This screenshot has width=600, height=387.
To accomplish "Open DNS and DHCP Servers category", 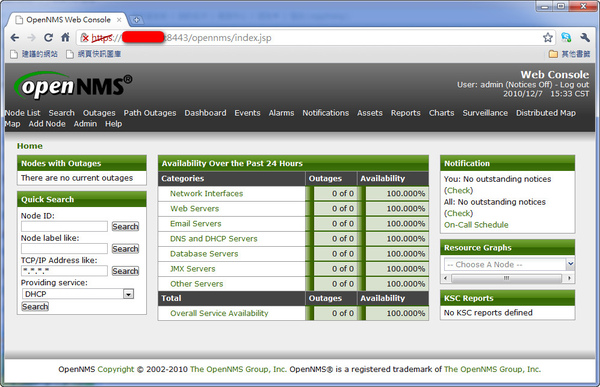I will [x=214, y=238].
